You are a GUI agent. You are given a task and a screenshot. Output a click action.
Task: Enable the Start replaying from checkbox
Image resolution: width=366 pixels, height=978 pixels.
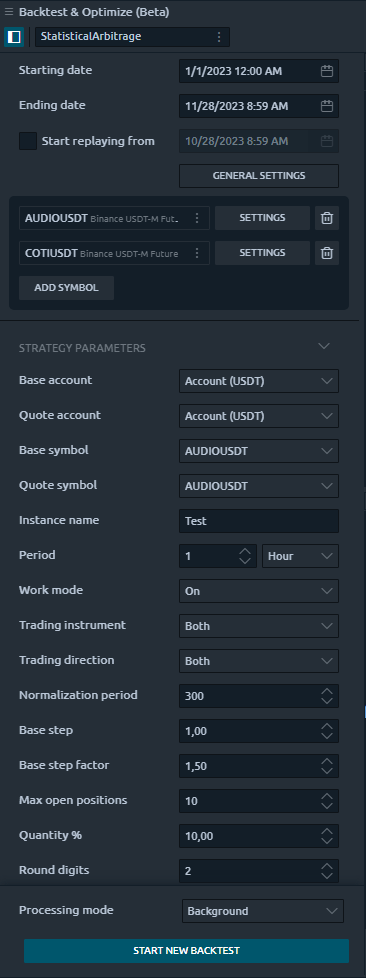28,141
